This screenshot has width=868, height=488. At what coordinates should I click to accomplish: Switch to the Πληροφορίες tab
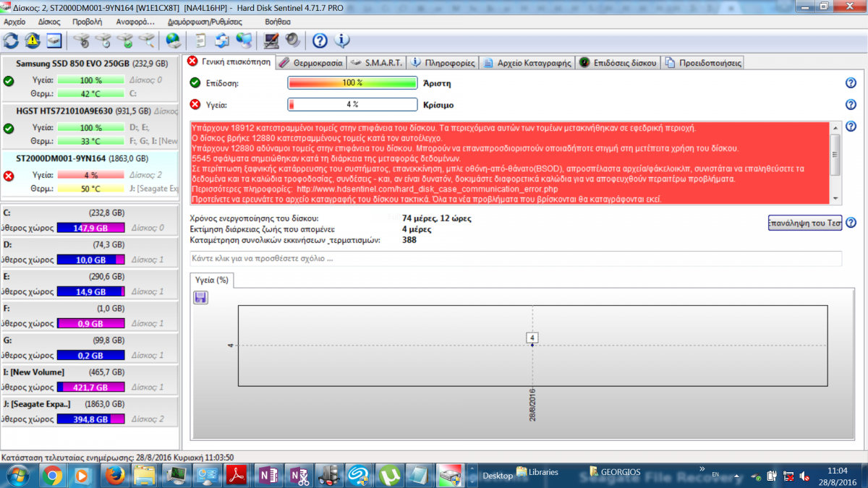click(442, 63)
